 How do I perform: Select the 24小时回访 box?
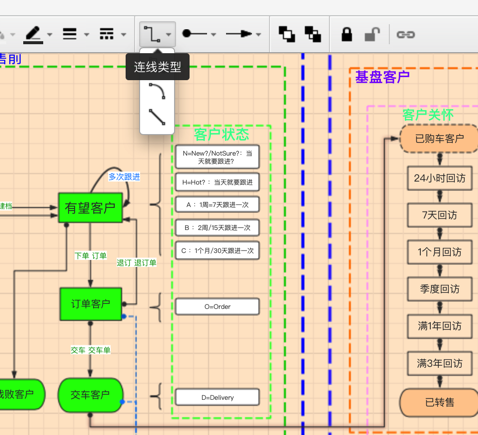440,178
